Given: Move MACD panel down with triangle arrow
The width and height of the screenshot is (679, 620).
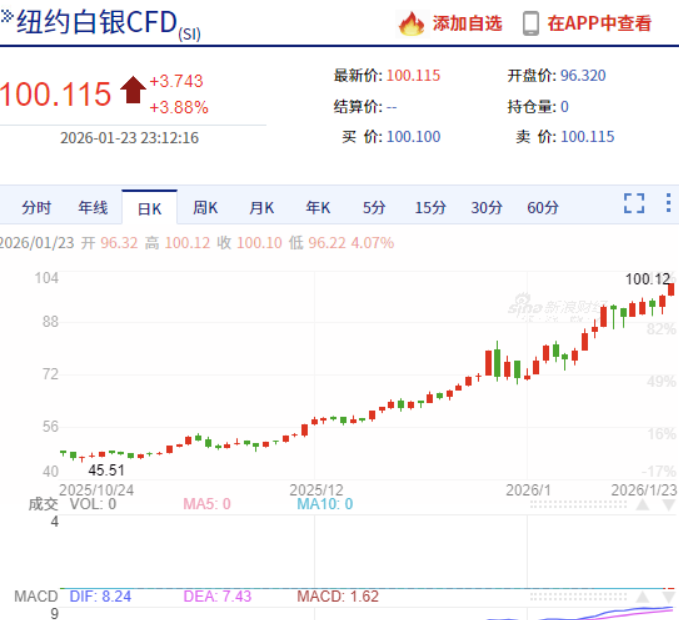Looking at the screenshot, I should click(x=667, y=597).
